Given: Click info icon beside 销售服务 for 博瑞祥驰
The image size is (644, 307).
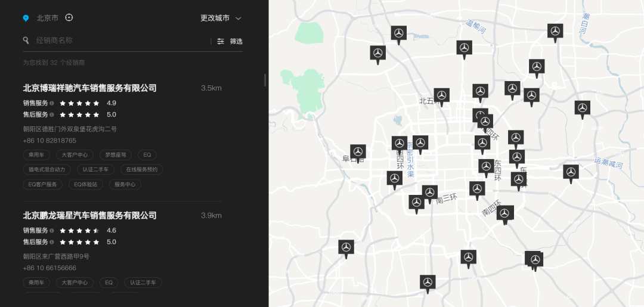Looking at the screenshot, I should click(x=52, y=103).
